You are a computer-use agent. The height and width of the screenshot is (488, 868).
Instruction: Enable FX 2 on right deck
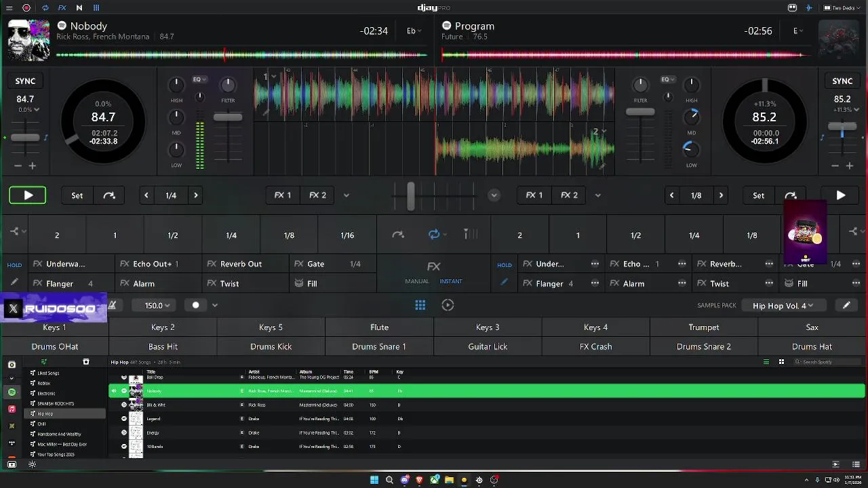tap(570, 195)
